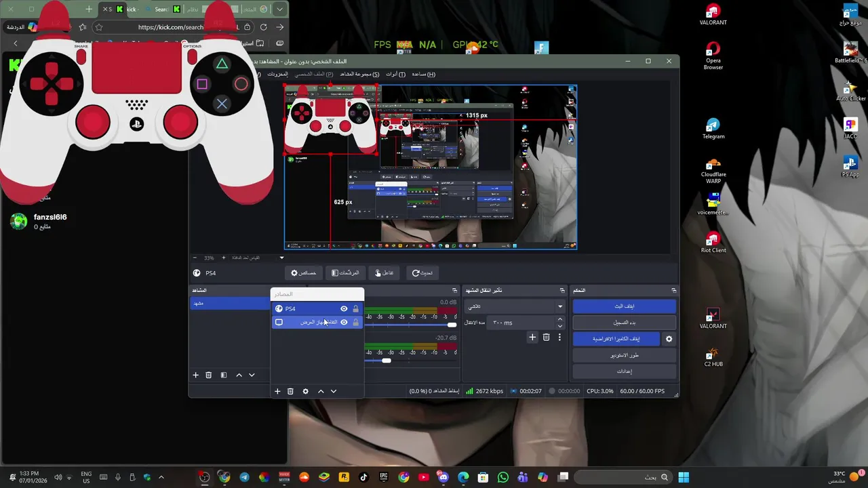Viewport: 868px width, 488px height.
Task: Open scene filters icon in scenes panel
Action: tap(223, 375)
